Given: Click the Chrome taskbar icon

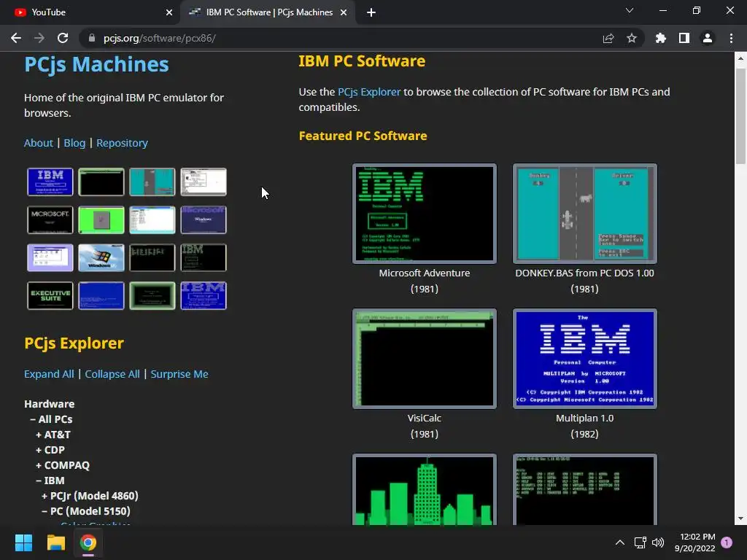Looking at the screenshot, I should pos(88,542).
